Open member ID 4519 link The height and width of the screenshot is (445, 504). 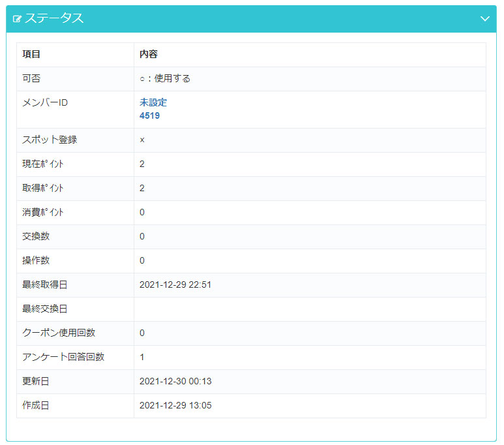(149, 115)
